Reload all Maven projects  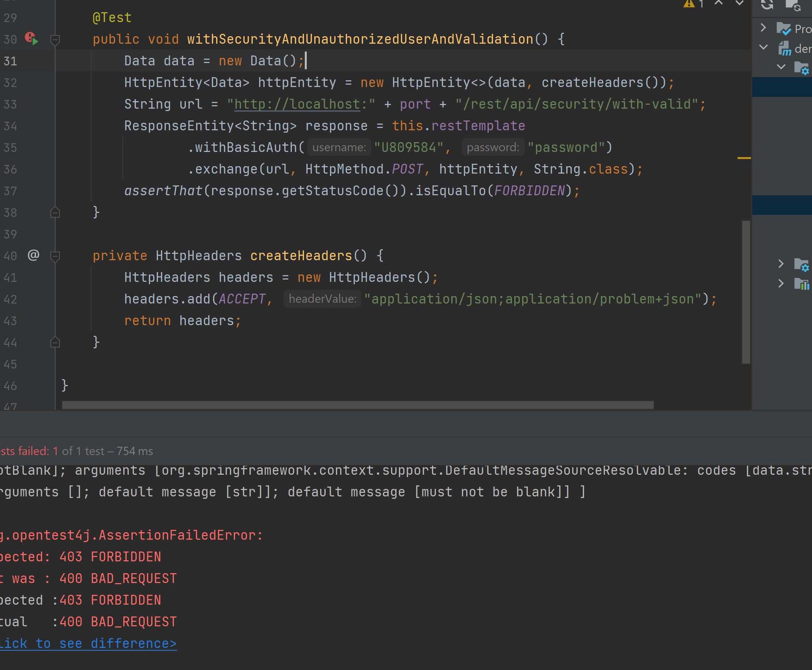pos(767,4)
